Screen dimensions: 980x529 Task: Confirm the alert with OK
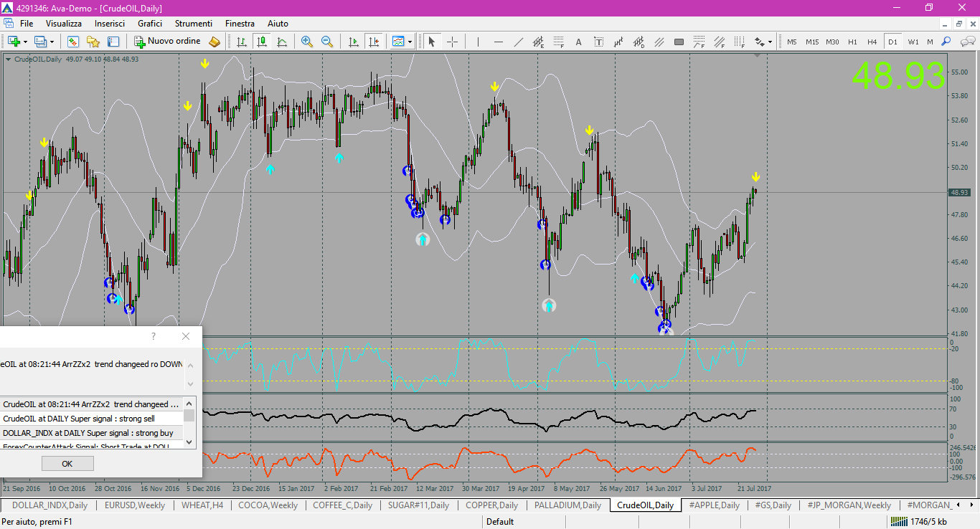coord(67,464)
